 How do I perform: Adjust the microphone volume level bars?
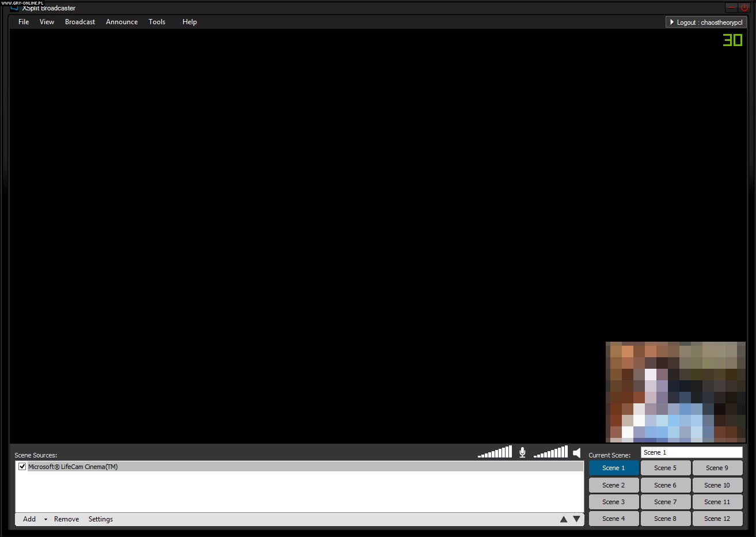(495, 452)
